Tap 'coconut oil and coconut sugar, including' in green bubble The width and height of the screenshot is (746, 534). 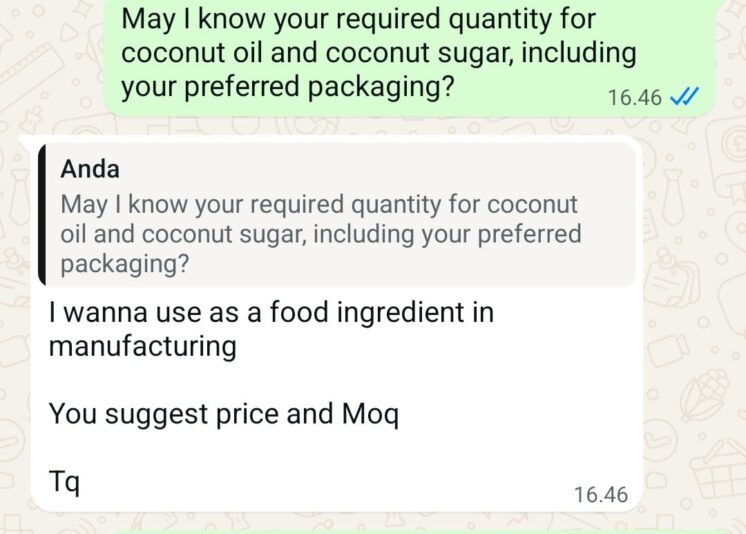(x=378, y=53)
